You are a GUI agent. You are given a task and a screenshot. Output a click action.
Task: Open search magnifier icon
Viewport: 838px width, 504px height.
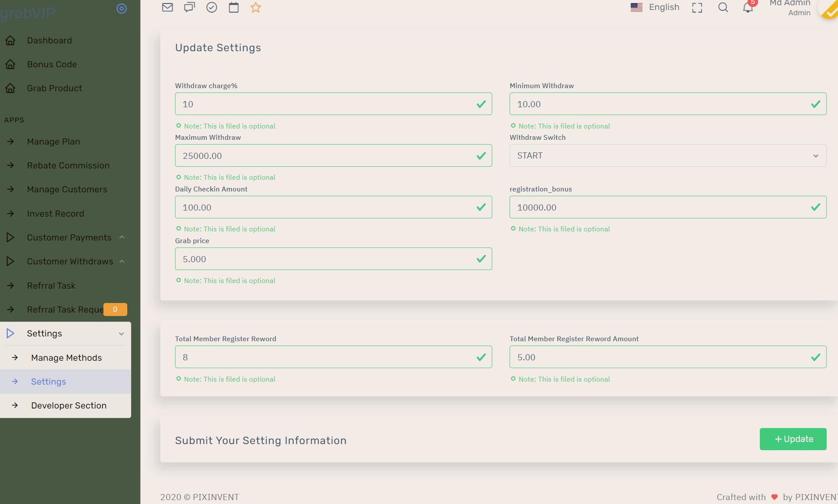coord(723,7)
